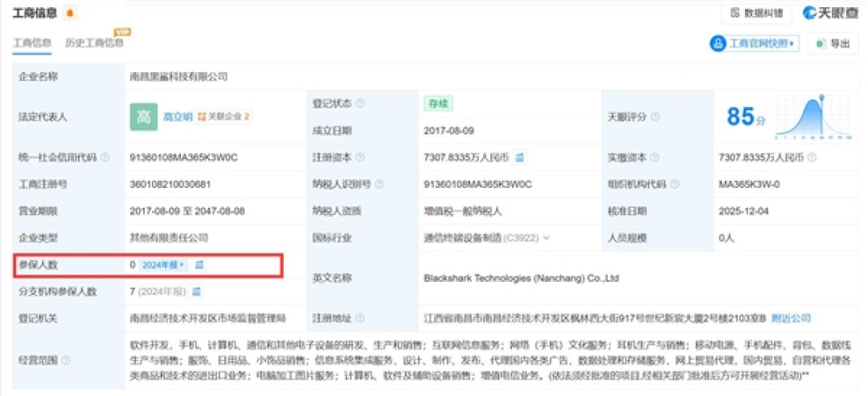
Task: Click help icon next to 纳税人识别号
Action: pyautogui.click(x=379, y=184)
